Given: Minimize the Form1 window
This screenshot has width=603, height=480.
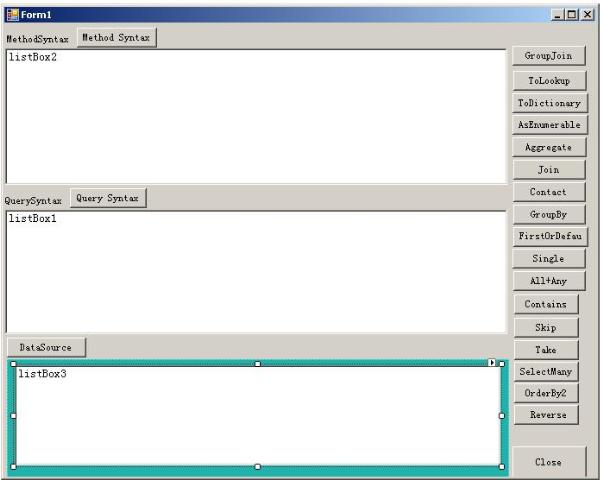Looking at the screenshot, I should click(x=557, y=15).
